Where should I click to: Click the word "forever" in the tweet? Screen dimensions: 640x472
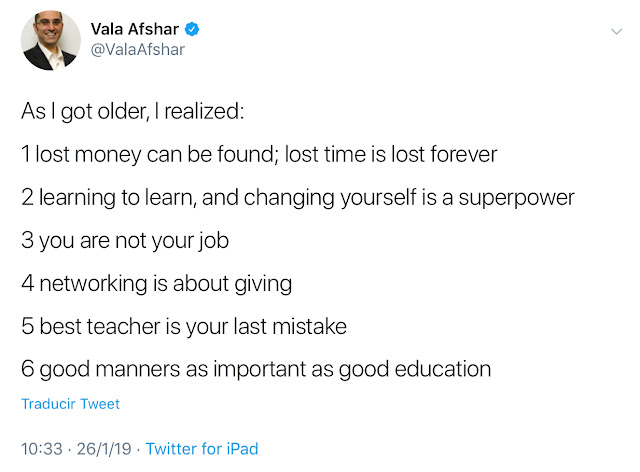pyautogui.click(x=462, y=155)
